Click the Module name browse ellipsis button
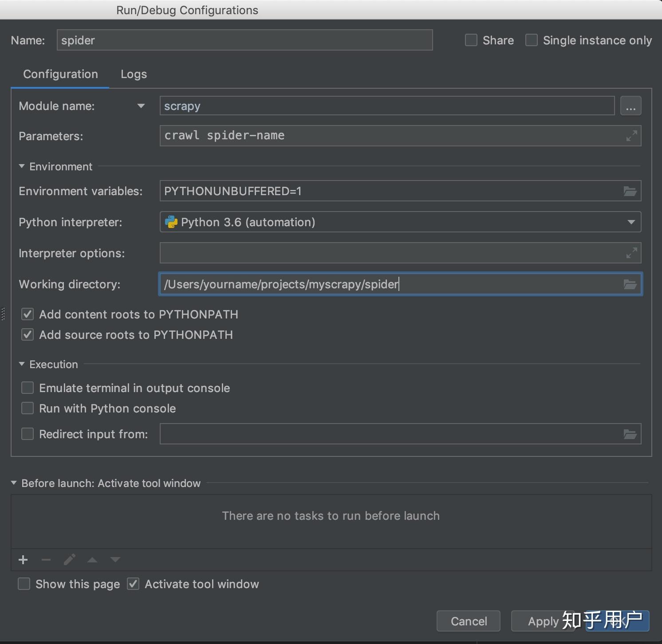Viewport: 662px width, 644px height. 630,106
